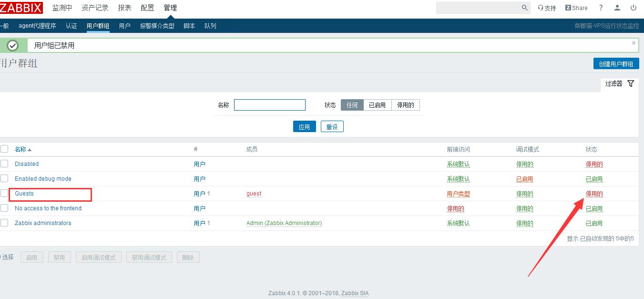Go to 用户群组 submenu
Viewport: 644px width, 299px height.
click(x=98, y=26)
